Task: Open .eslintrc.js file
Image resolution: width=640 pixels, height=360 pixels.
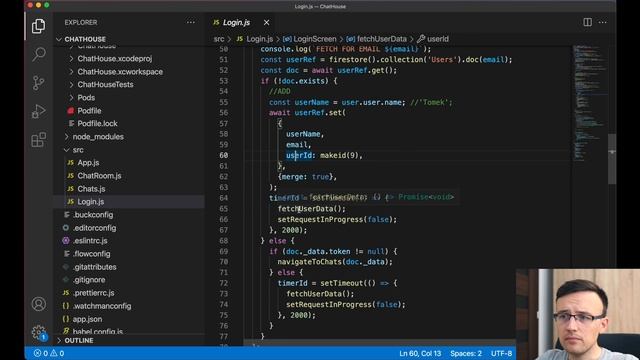Action: (90, 241)
